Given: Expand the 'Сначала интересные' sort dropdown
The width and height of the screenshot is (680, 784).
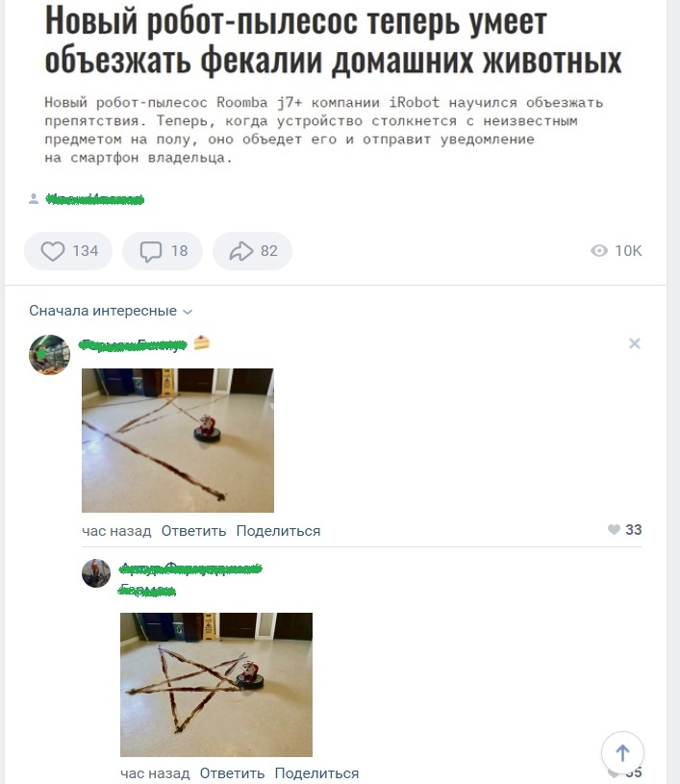Looking at the screenshot, I should coord(111,311).
